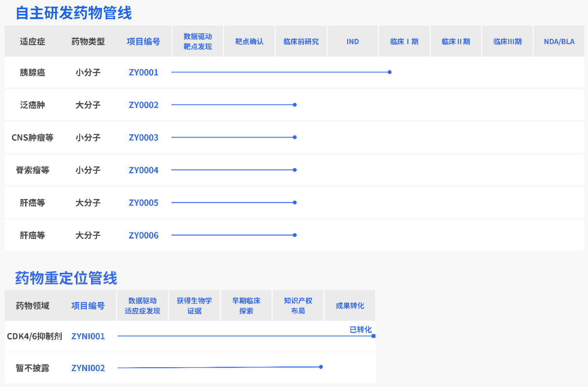Click the ZY0001 project code link
This screenshot has height=387, width=588.
[x=143, y=72]
